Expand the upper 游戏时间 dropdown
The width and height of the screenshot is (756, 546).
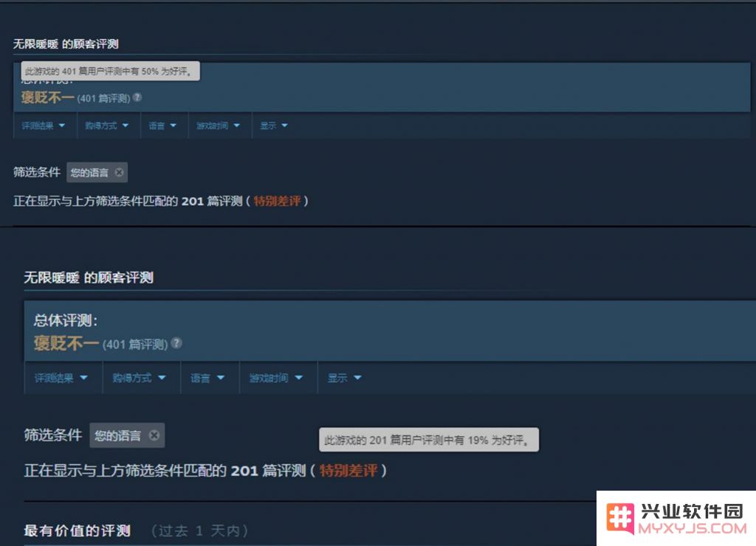[218, 125]
